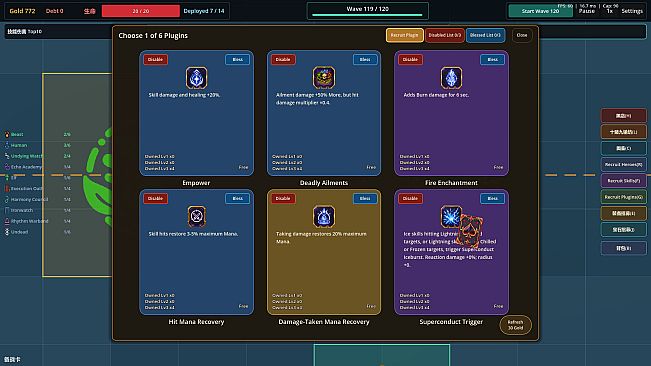Viewport: 651px width, 366px height.
Task: Click the Harmony Council faction icon
Action: coord(7,199)
